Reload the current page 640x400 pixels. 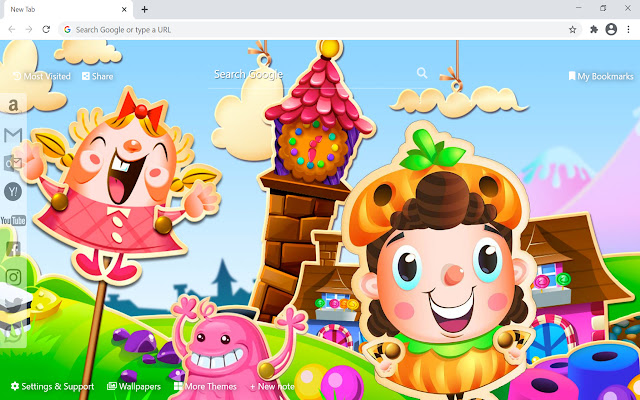(46, 29)
